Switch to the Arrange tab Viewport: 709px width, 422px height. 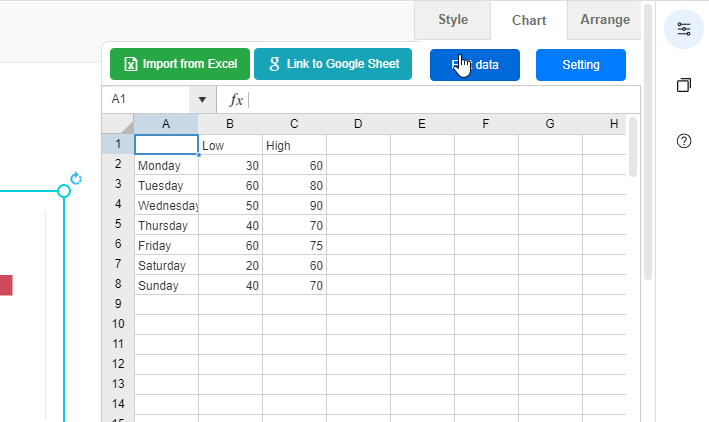click(x=605, y=20)
